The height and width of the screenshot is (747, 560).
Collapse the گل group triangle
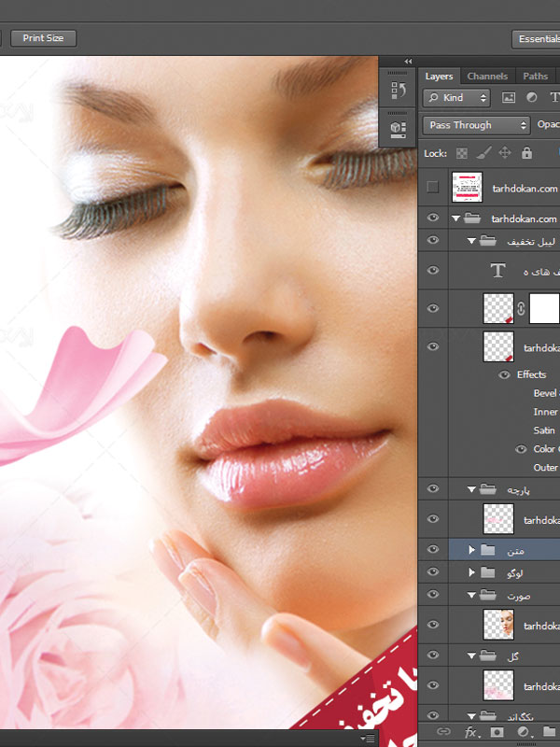(x=471, y=656)
